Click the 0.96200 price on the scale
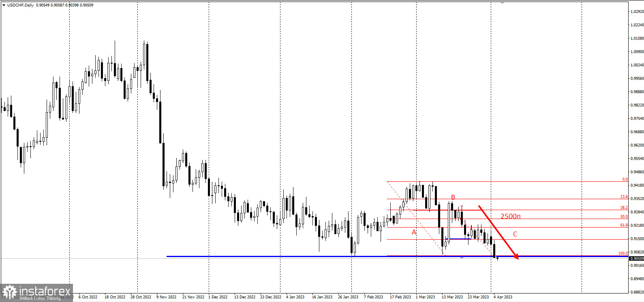 click(x=637, y=145)
